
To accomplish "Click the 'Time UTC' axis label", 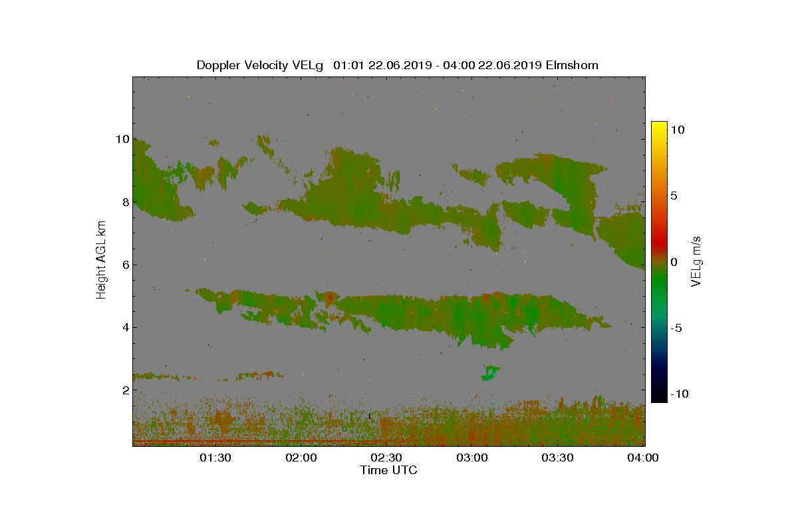I will pyautogui.click(x=388, y=470).
